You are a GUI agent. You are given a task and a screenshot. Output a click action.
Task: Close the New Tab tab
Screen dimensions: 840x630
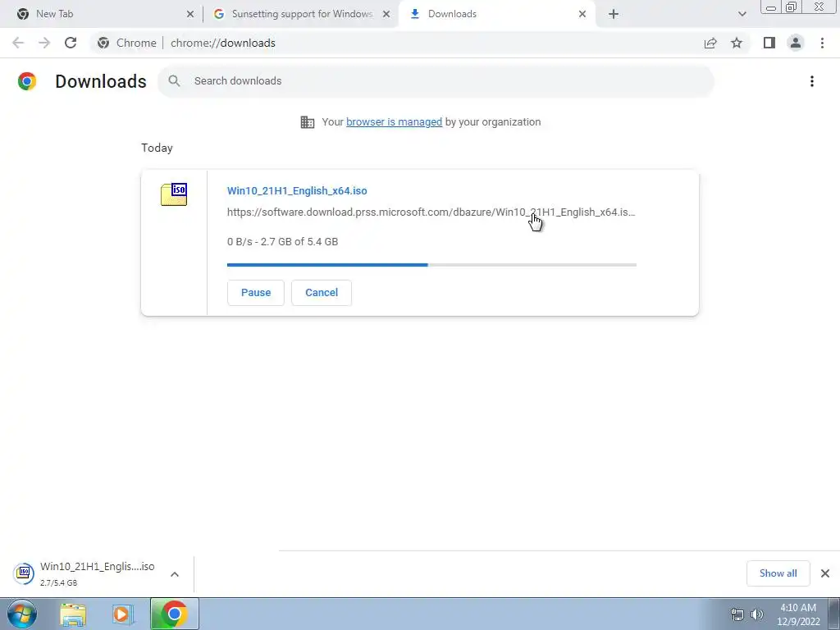[190, 14]
